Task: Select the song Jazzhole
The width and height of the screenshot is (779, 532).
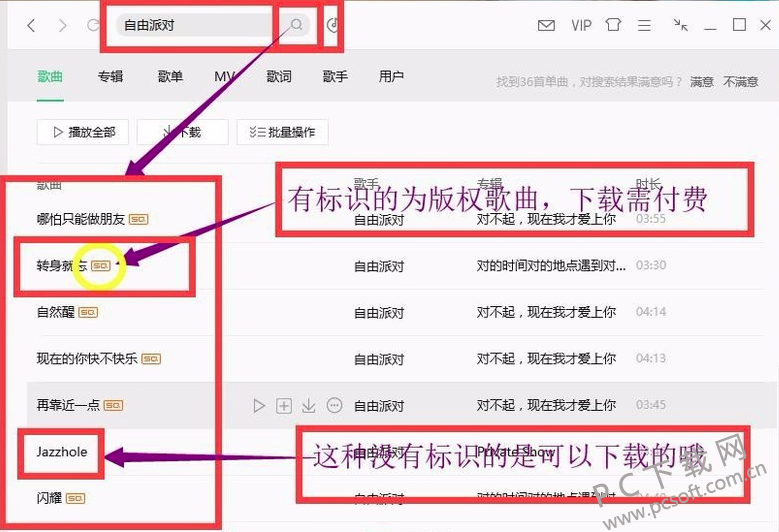Action: pyautogui.click(x=62, y=452)
